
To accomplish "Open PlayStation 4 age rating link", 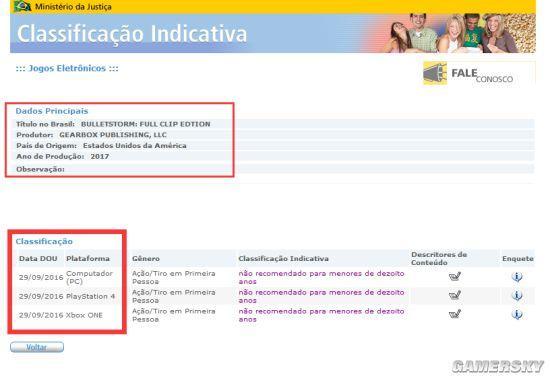I will pos(321,296).
